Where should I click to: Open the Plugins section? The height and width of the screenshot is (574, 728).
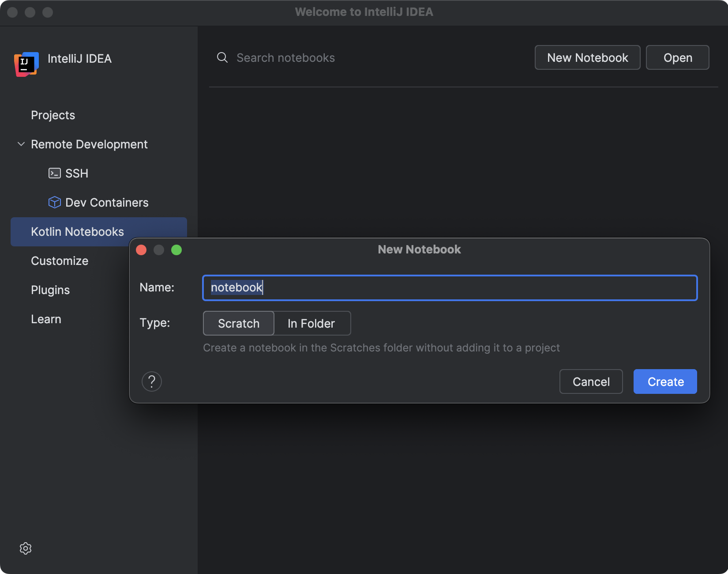50,290
